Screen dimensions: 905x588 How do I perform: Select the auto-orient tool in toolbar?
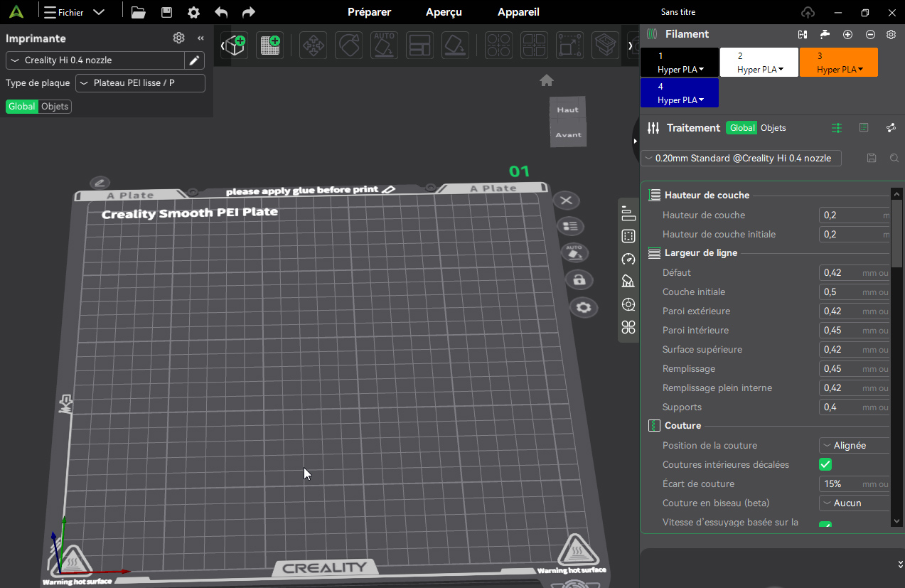384,46
